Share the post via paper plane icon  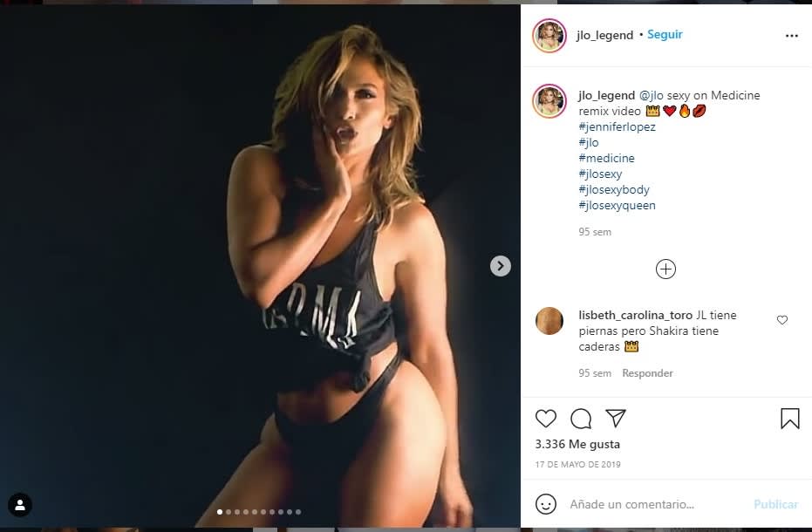[x=616, y=419]
